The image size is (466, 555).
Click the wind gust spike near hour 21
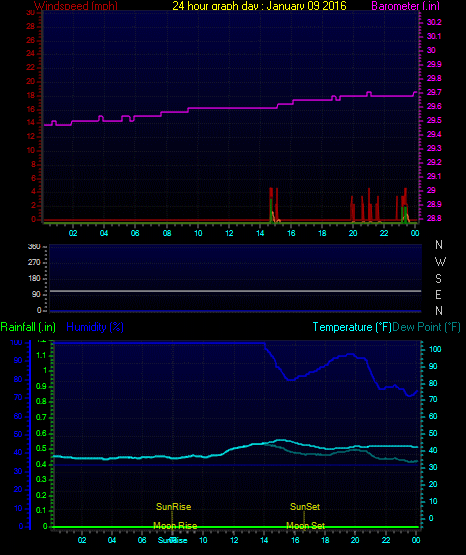tap(369, 204)
